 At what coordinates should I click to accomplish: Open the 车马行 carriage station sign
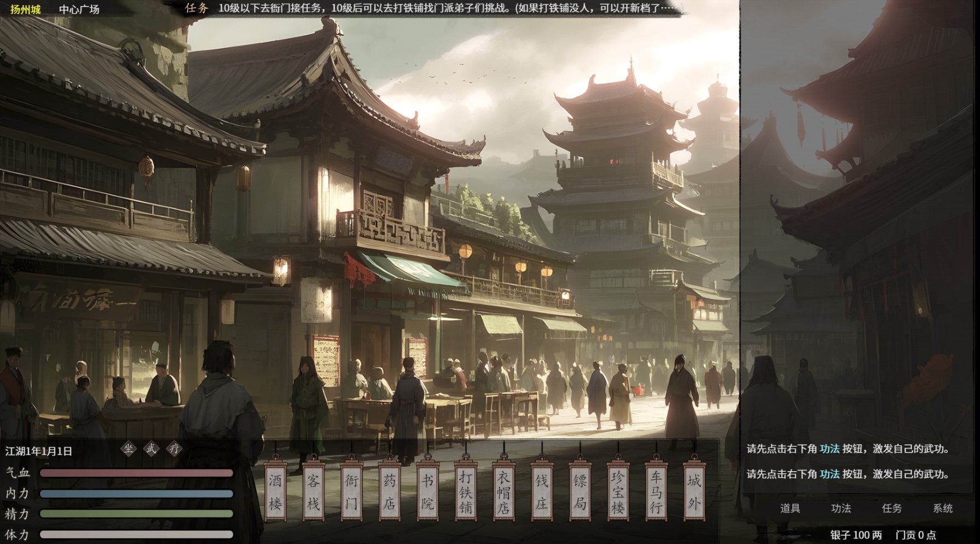pos(656,491)
